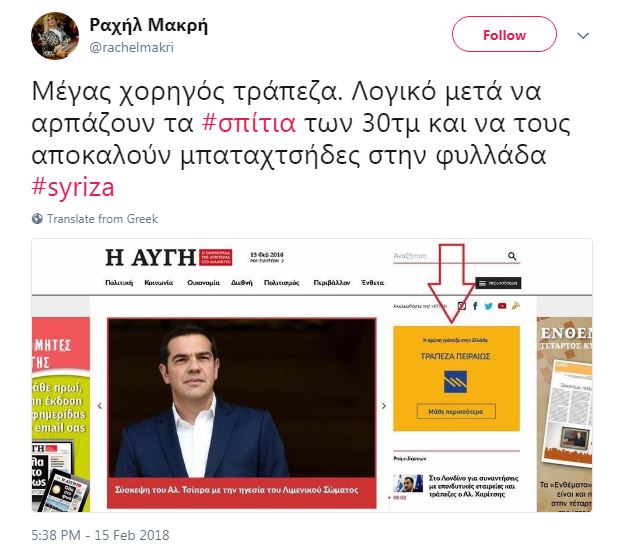Image resolution: width=624 pixels, height=549 pixels.
Task: Click the Αναζήτηση search input field
Action: pos(450,256)
